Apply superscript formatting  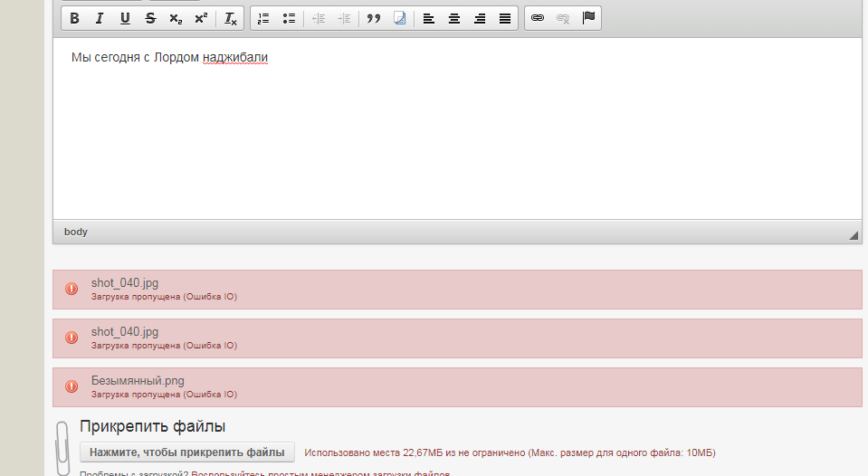click(202, 18)
